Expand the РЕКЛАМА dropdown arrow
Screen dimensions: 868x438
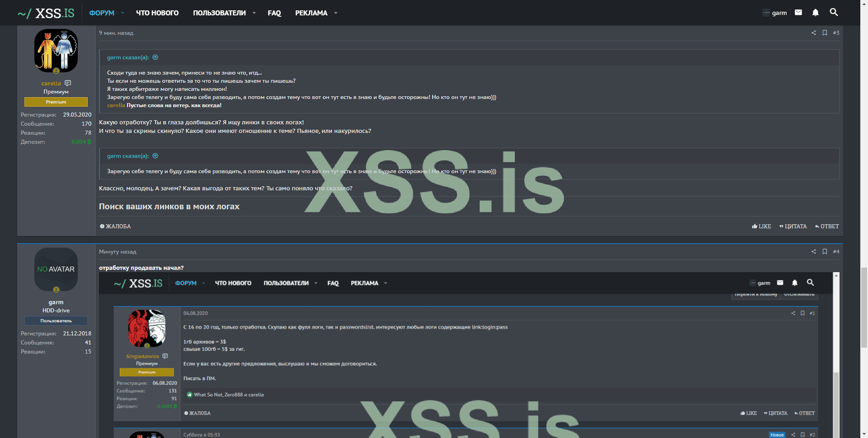(x=335, y=13)
